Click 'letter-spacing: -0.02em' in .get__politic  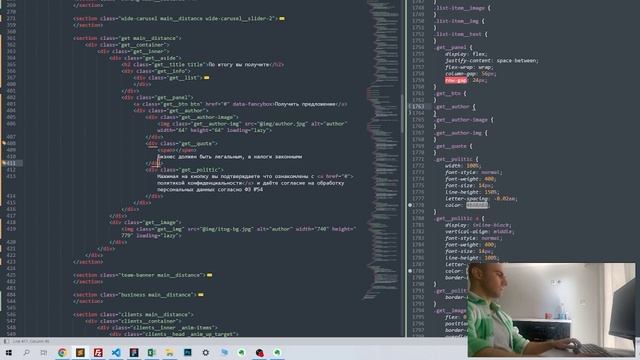[481, 199]
